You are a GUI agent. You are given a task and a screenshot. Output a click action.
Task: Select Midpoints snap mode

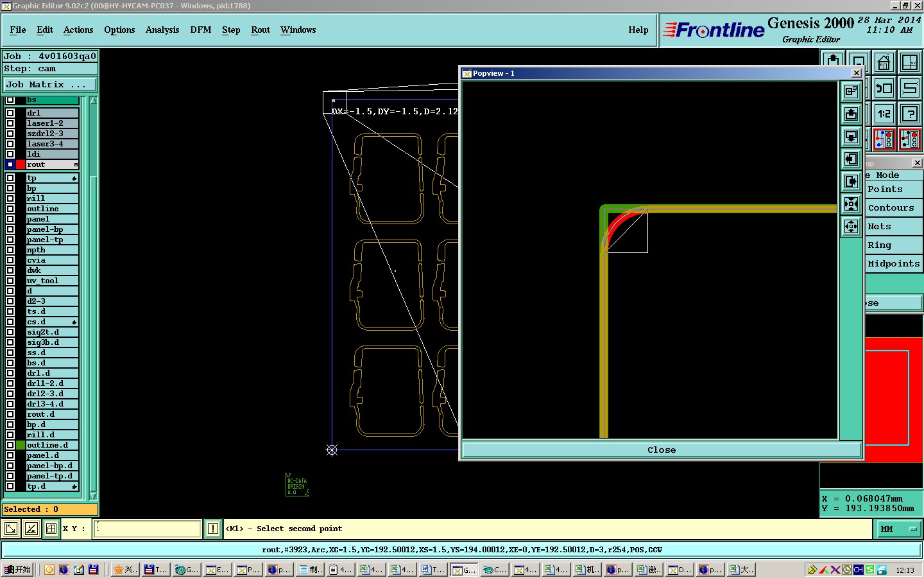click(894, 264)
